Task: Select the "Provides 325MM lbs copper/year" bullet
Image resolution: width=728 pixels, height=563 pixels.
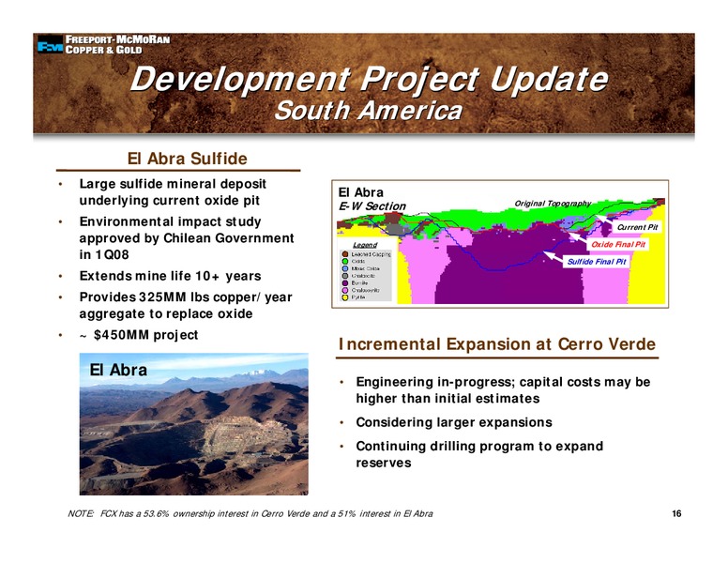Action: point(186,305)
